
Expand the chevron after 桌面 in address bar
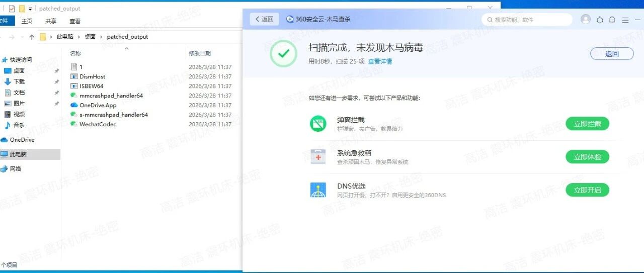101,37
